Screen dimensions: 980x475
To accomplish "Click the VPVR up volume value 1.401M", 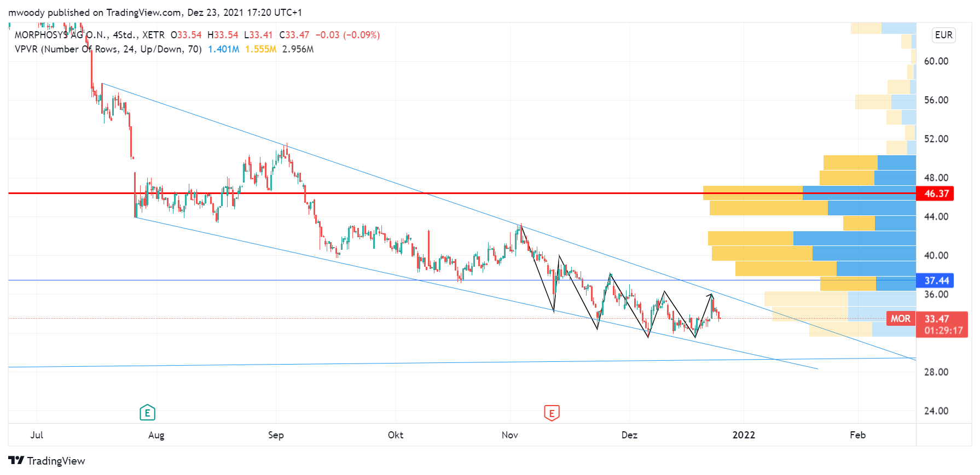I will 223,49.
